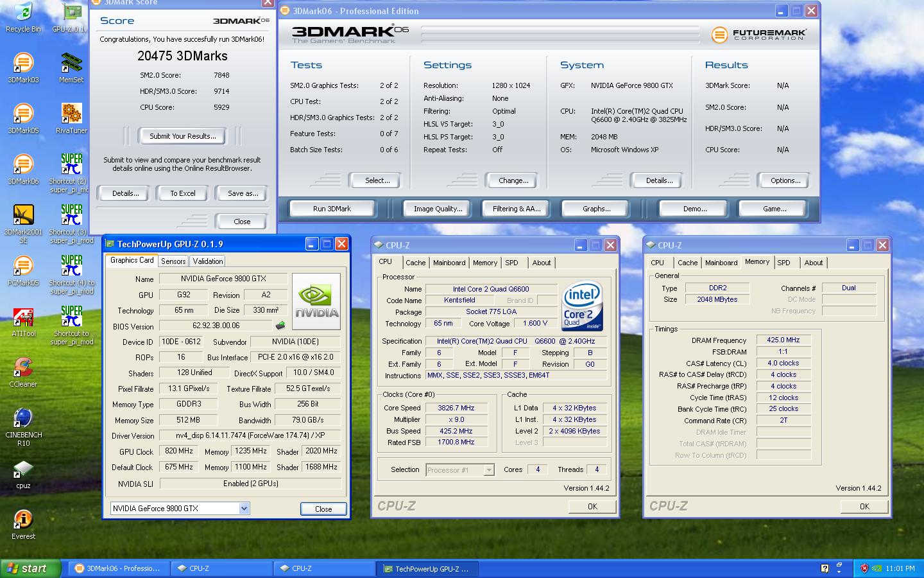Screen dimensions: 924x578
Task: Open the Everest desktop icon
Action: click(x=23, y=525)
